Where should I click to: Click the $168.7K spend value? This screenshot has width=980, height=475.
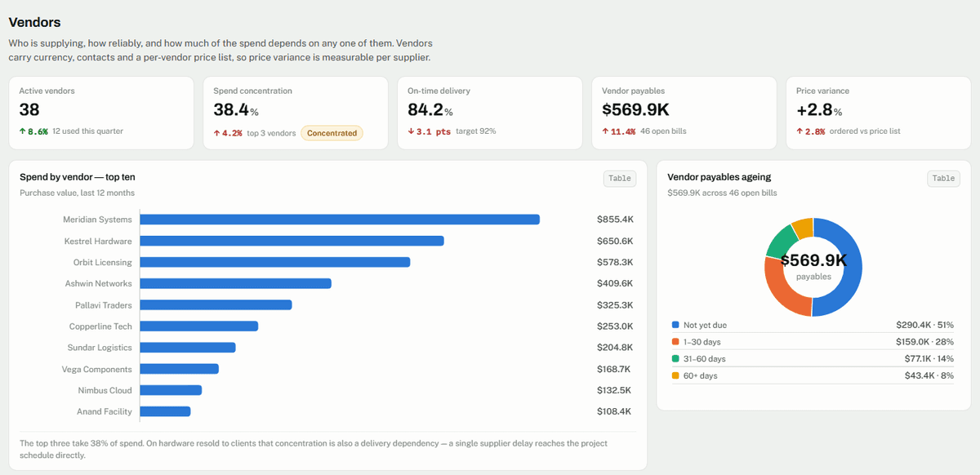pos(614,369)
